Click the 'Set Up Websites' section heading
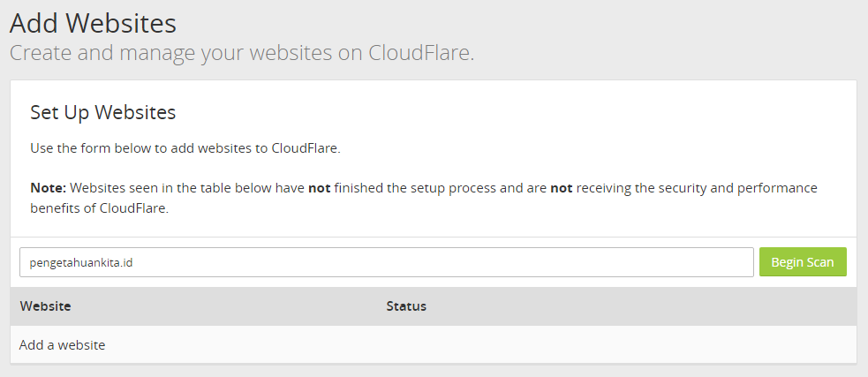Screen dimensions: 868x377 103,112
